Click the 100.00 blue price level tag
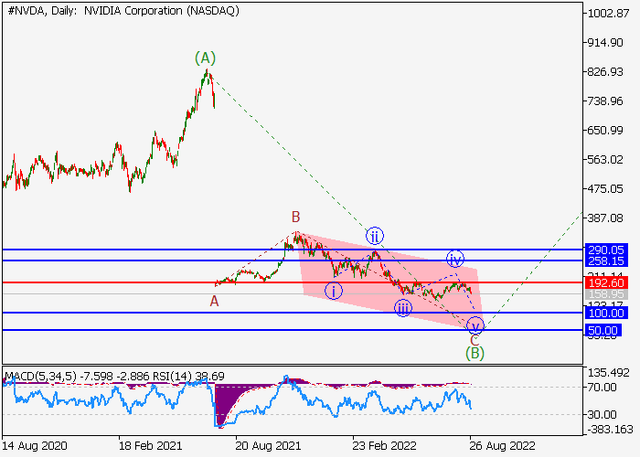The height and width of the screenshot is (457, 640). click(x=605, y=313)
